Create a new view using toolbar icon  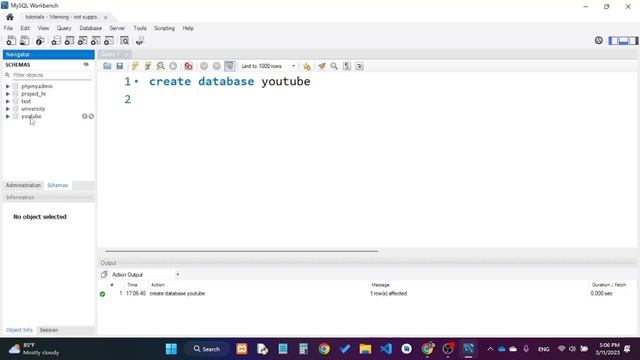[82, 40]
